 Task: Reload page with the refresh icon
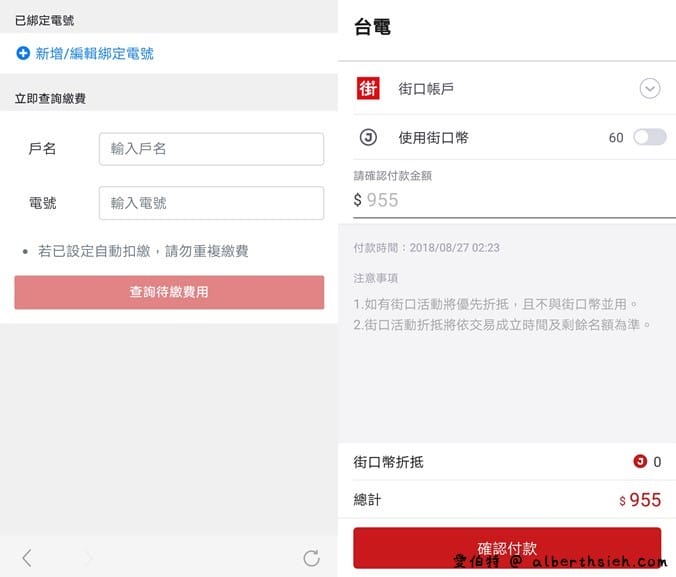click(311, 558)
